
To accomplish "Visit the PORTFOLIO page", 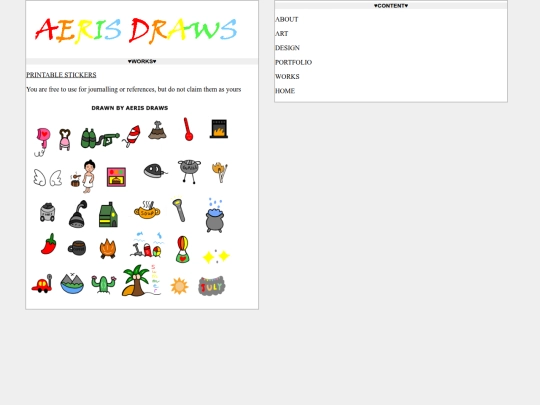I will pyautogui.click(x=293, y=62).
